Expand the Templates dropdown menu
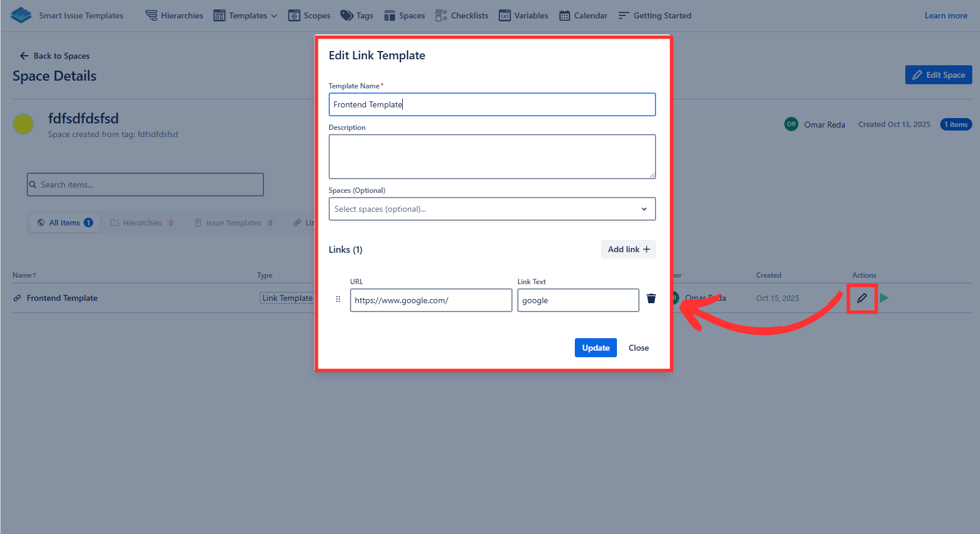The image size is (980, 534). [x=246, y=15]
